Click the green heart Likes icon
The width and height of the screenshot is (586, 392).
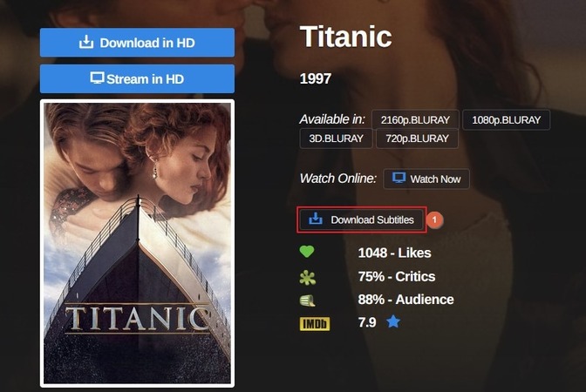(306, 253)
